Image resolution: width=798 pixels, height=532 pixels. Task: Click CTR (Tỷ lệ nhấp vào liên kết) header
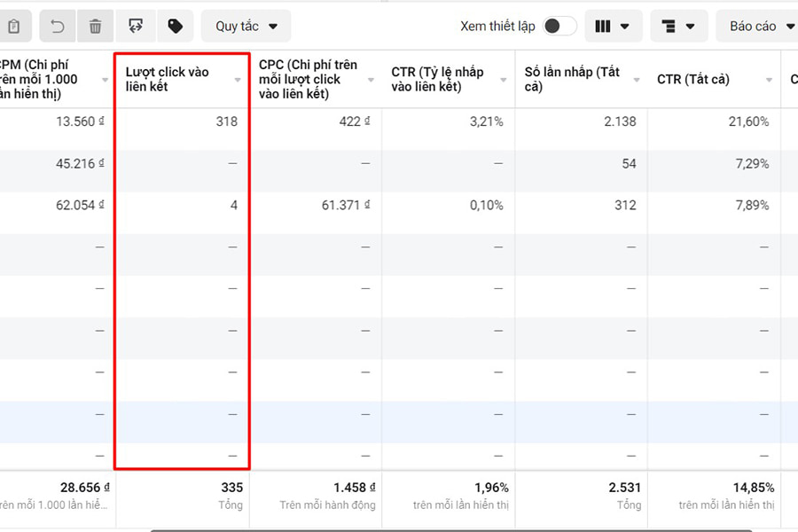439,79
